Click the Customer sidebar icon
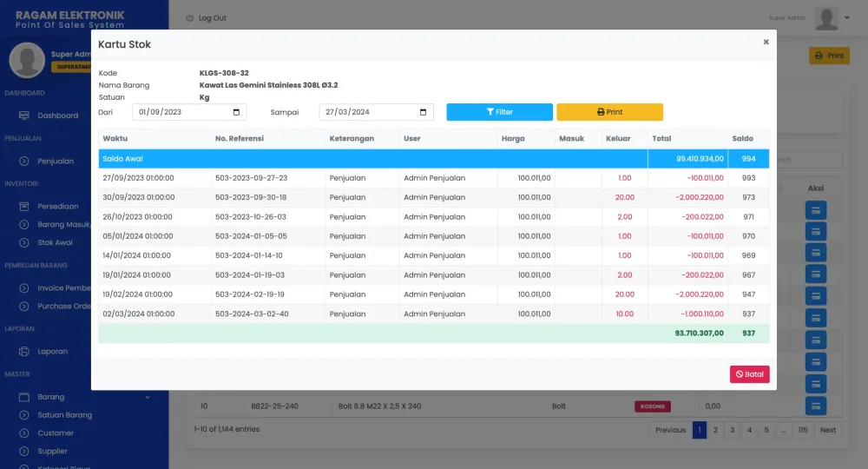The image size is (868, 469). (23, 433)
